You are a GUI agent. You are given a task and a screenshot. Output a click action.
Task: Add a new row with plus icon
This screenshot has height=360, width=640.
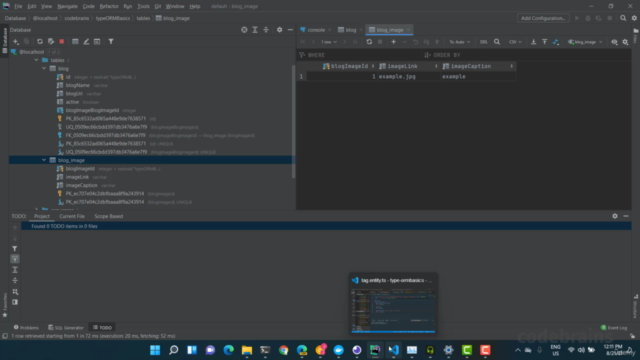pyautogui.click(x=393, y=42)
